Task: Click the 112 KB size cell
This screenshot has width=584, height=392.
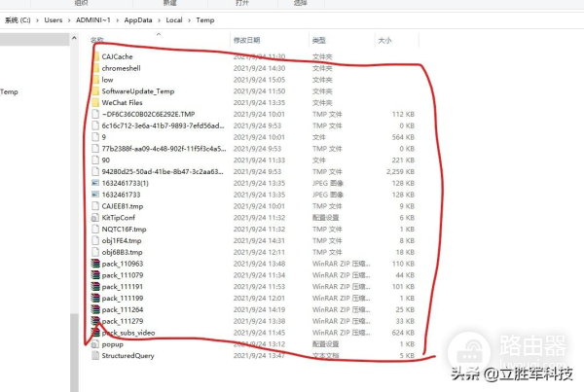Action: coord(403,114)
